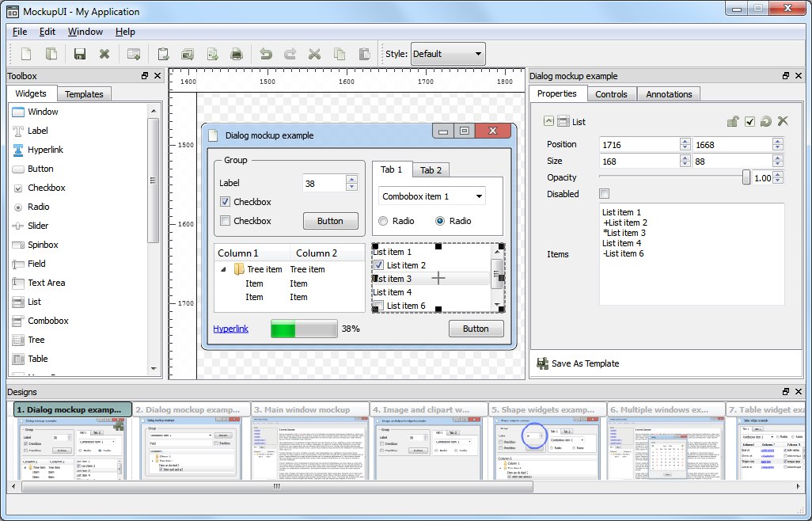Click the lock icon in the Properties header
Screen dimensions: 812x521
point(733,122)
